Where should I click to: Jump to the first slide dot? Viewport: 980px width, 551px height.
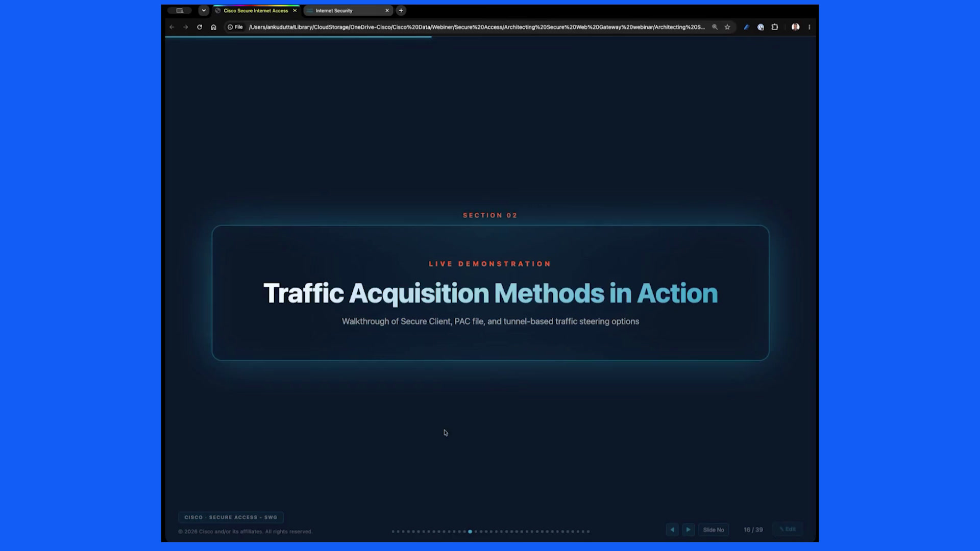pyautogui.click(x=393, y=532)
